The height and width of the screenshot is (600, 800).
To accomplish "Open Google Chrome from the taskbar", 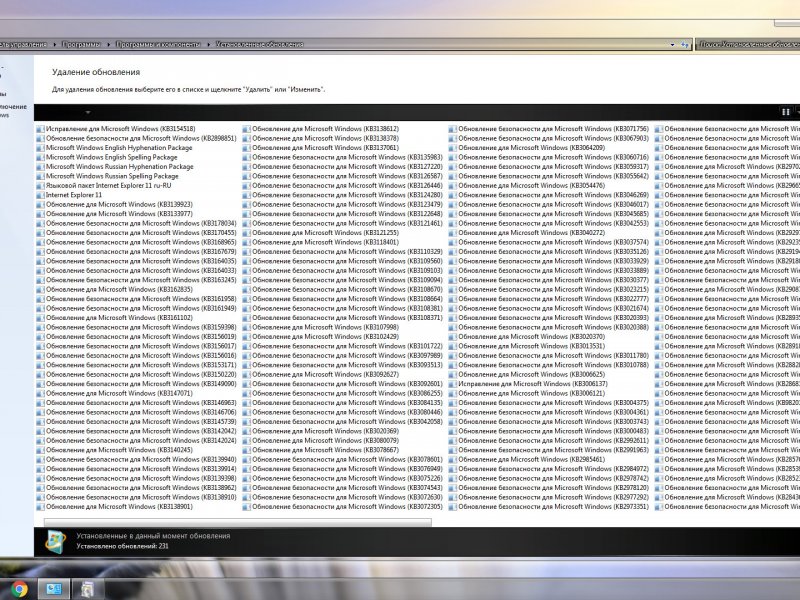I will point(19,589).
